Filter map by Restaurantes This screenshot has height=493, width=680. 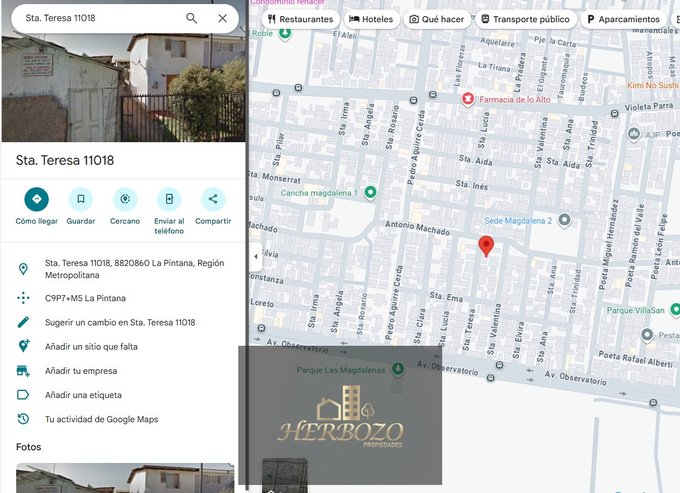tap(300, 19)
